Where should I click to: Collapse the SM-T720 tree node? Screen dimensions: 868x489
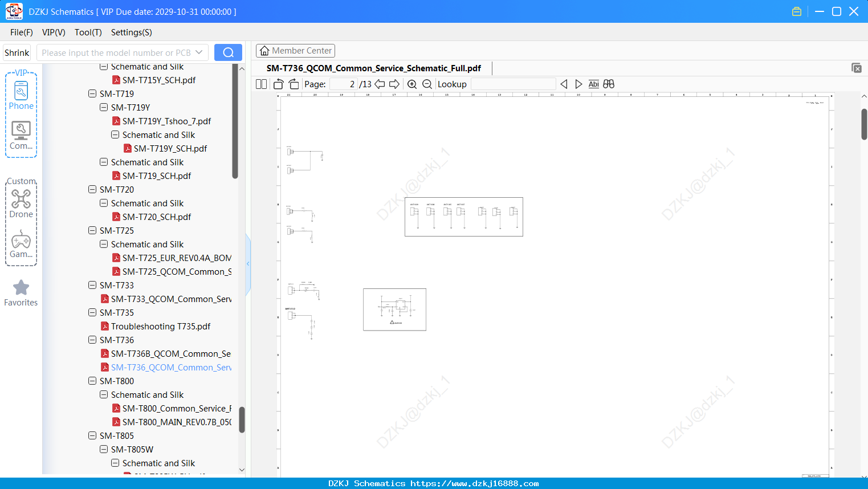92,189
